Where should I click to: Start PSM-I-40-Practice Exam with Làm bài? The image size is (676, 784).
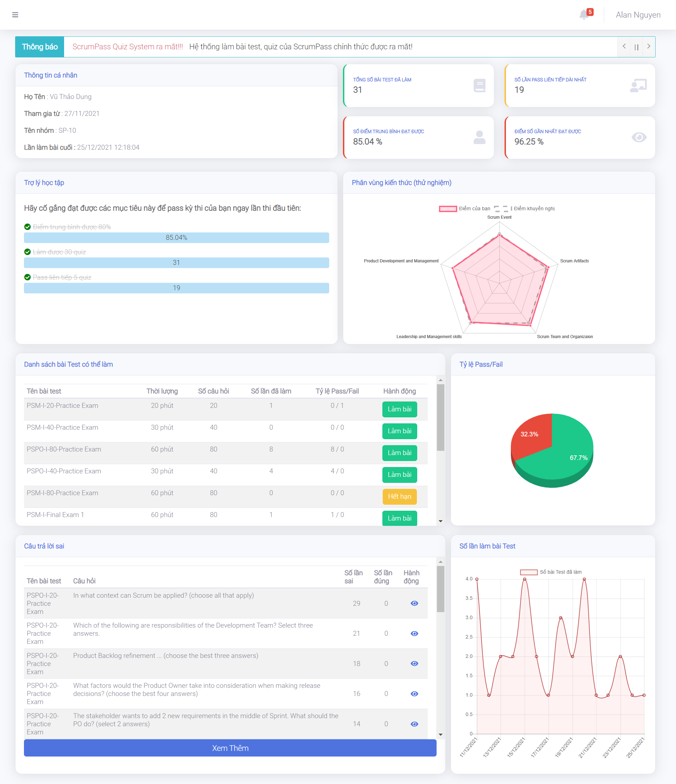click(x=400, y=431)
